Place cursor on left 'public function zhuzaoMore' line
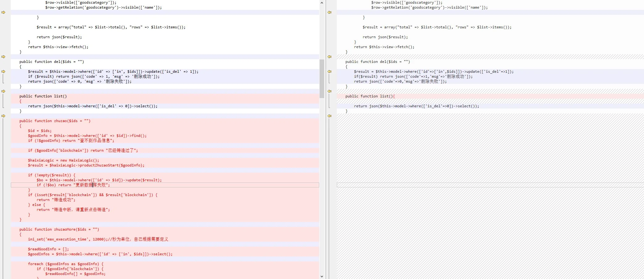 (59, 229)
